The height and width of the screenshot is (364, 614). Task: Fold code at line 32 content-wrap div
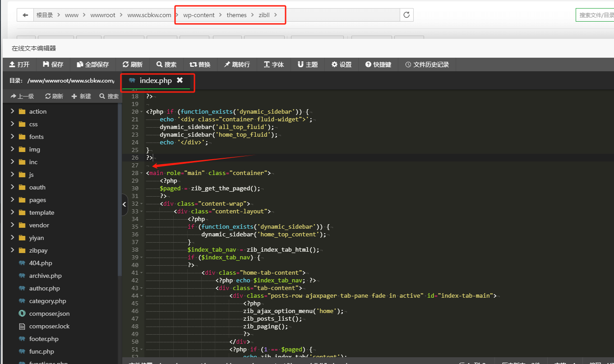(x=142, y=203)
